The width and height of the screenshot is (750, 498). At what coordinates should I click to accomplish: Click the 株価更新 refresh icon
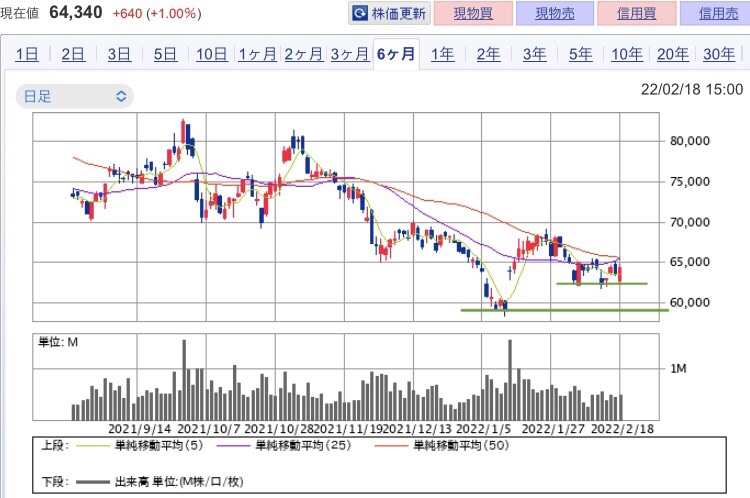360,13
